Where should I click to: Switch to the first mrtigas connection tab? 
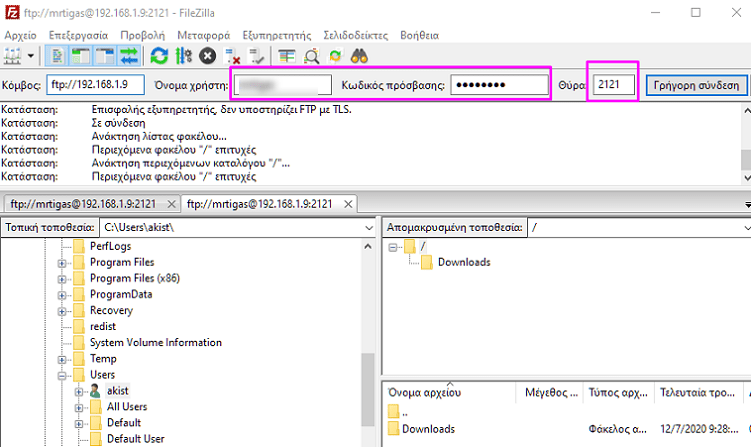click(x=83, y=204)
